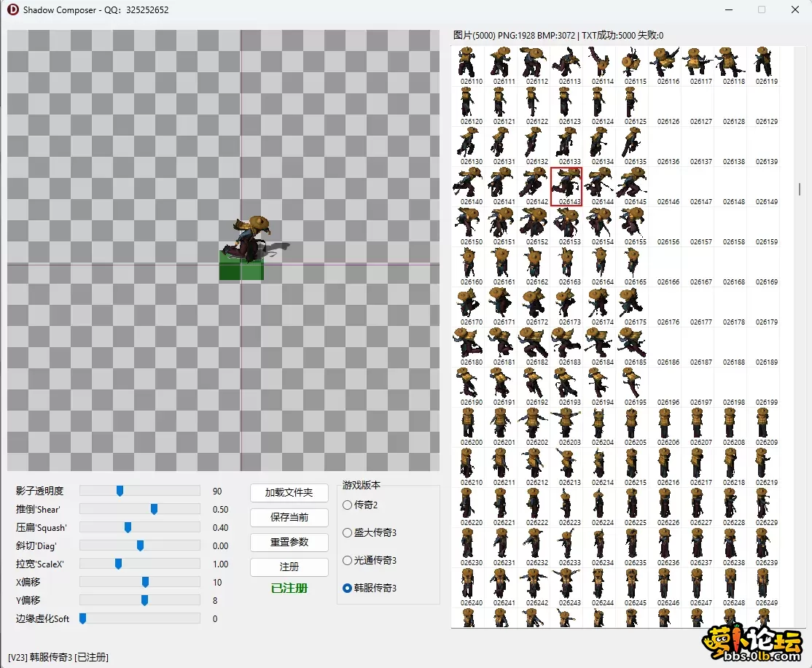Click the Shadow Composer app icon

click(x=13, y=9)
